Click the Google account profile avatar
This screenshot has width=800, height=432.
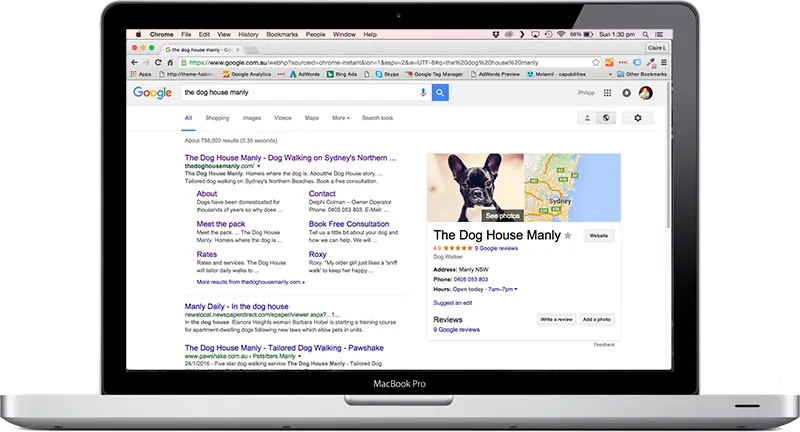pos(645,93)
